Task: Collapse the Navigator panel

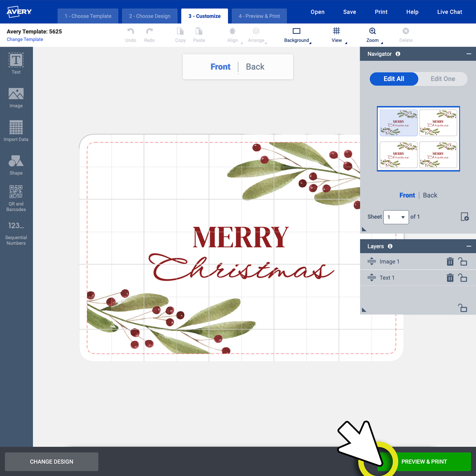Action: click(468, 54)
